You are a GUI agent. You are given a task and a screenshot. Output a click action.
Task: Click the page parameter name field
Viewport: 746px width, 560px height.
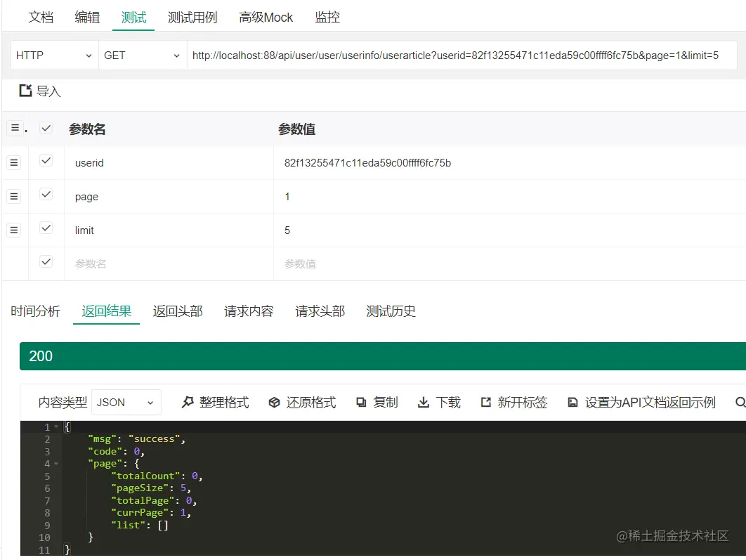coord(169,197)
